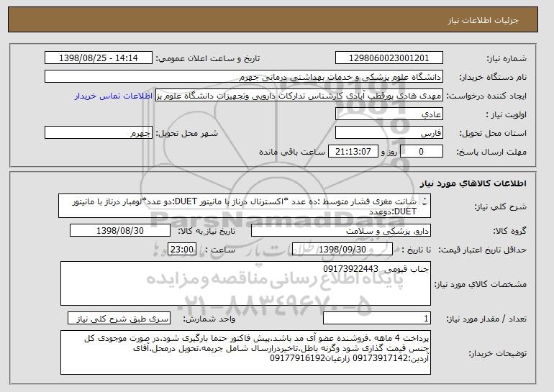Click the remaining time field 21:13:07
Screen dimensions: 554x392
coord(353,152)
